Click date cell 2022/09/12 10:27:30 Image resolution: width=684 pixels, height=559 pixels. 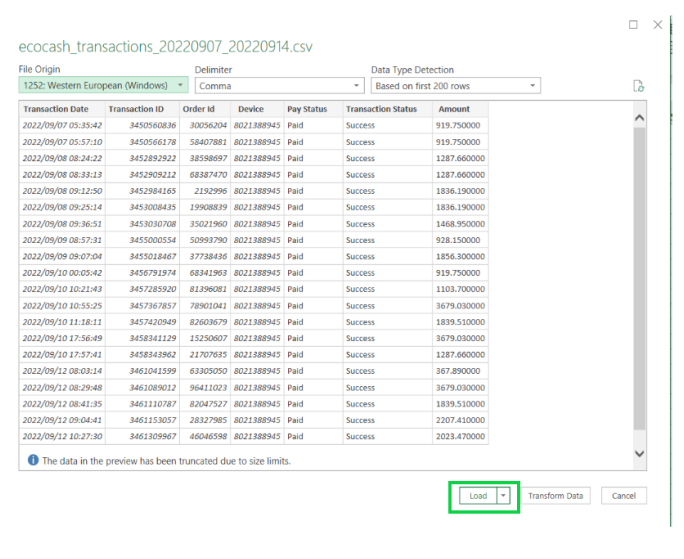tap(62, 436)
